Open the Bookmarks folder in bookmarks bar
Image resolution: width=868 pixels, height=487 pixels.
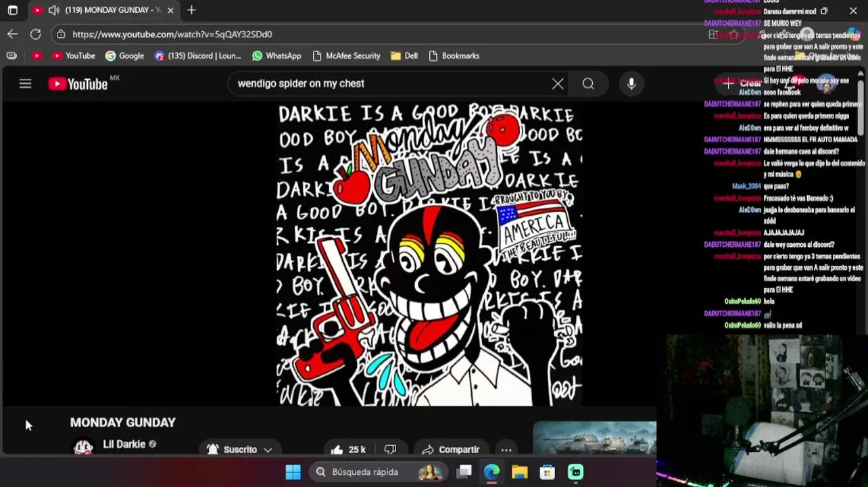[454, 55]
